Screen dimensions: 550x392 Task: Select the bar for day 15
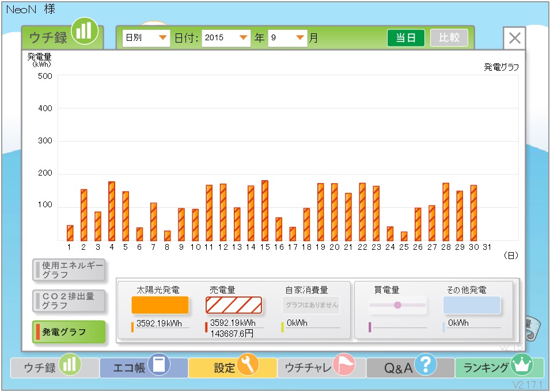[x=265, y=211]
